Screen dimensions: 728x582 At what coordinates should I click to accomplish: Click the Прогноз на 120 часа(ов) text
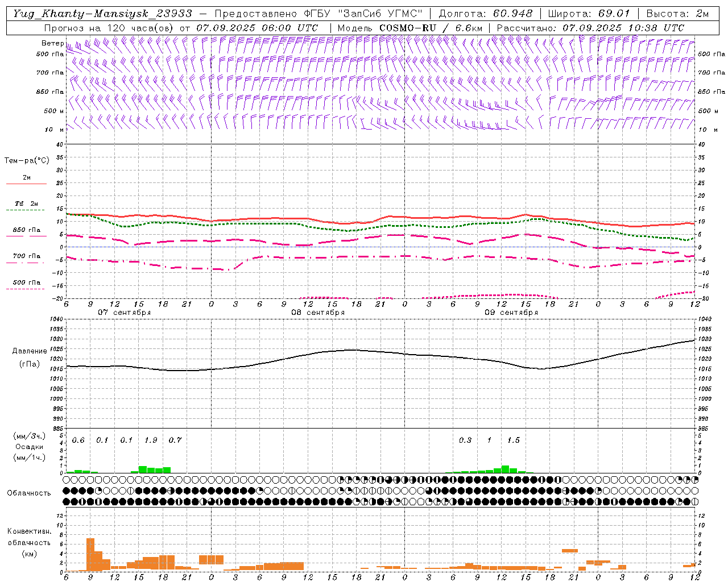pos(109,27)
